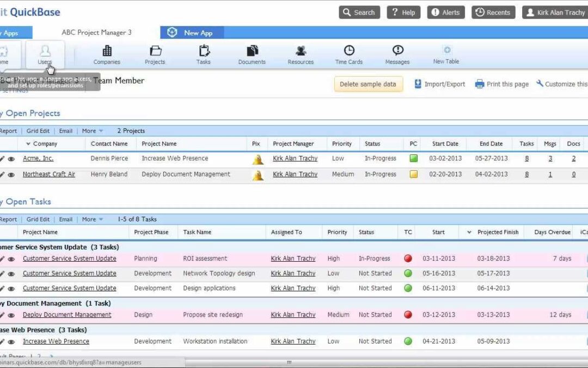Open the New App tab
This screenshot has width=588, height=368.
(x=192, y=33)
